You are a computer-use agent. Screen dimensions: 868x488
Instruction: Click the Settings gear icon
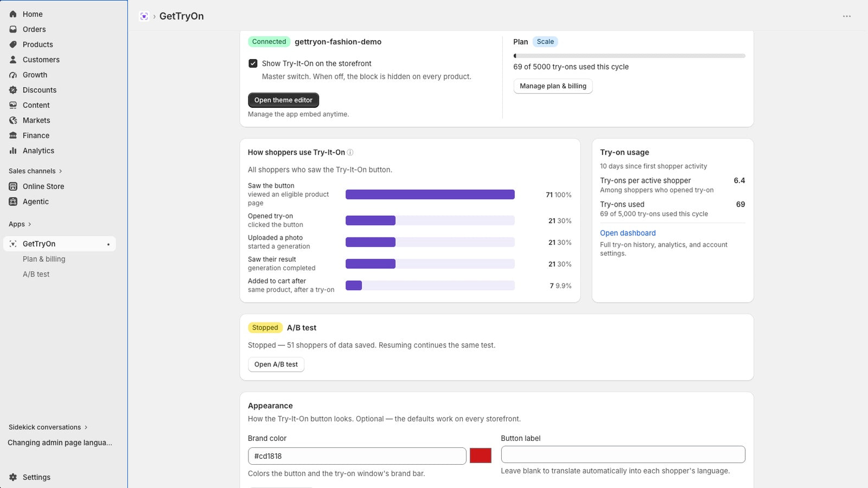[13, 477]
